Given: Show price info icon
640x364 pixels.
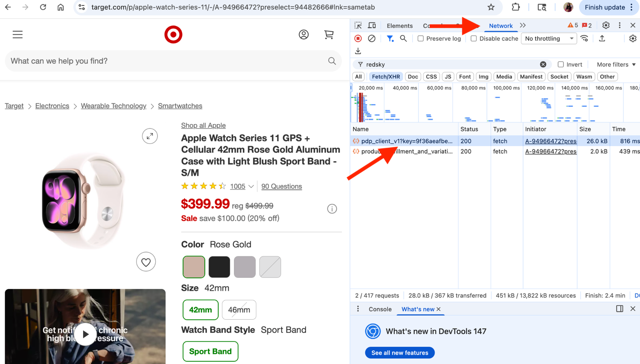Looking at the screenshot, I should [x=332, y=209].
